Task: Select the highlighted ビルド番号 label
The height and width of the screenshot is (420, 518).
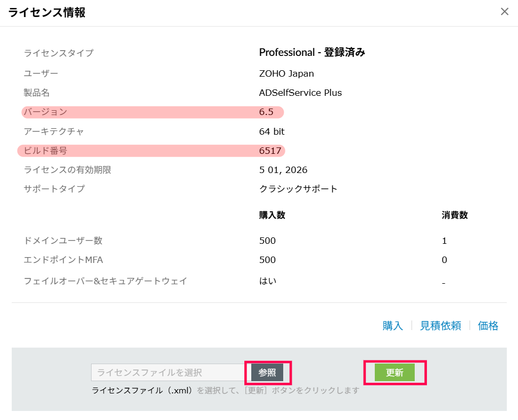Action: (x=45, y=151)
